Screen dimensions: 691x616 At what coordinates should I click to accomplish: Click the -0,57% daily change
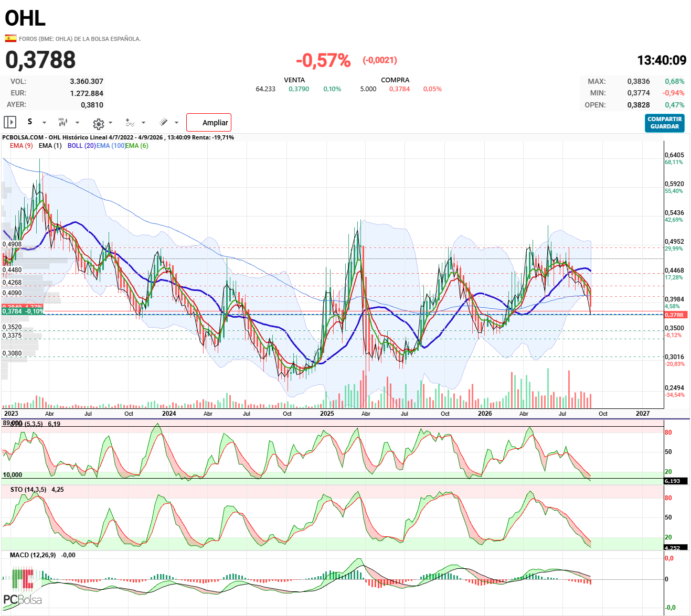point(323,61)
